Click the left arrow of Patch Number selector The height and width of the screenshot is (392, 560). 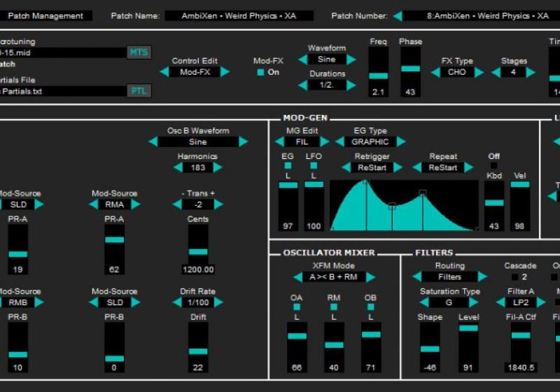[x=398, y=16]
